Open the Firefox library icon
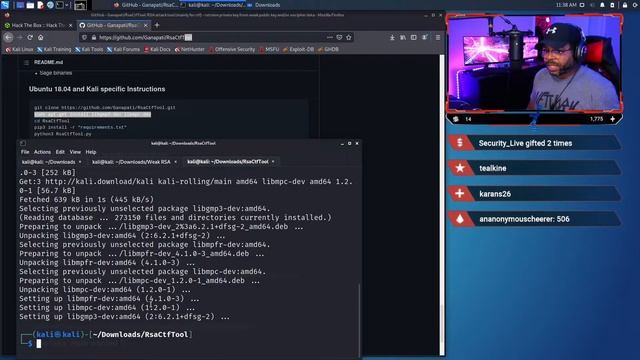 pyautogui.click(x=403, y=37)
